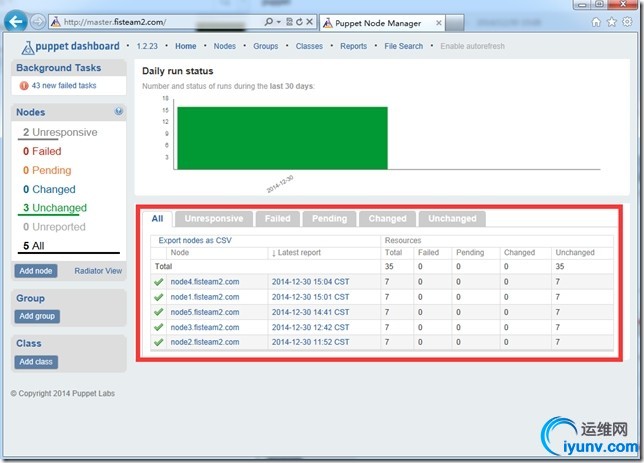The width and height of the screenshot is (644, 463).
Task: Open Classes in the navigation bar
Action: click(309, 46)
